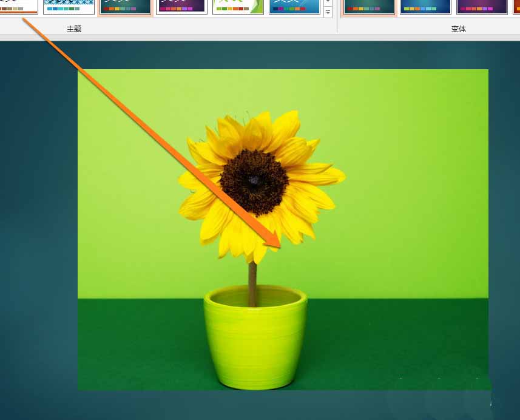Select the bright blue theme thumbnail
This screenshot has width=520, height=420.
[x=294, y=7]
